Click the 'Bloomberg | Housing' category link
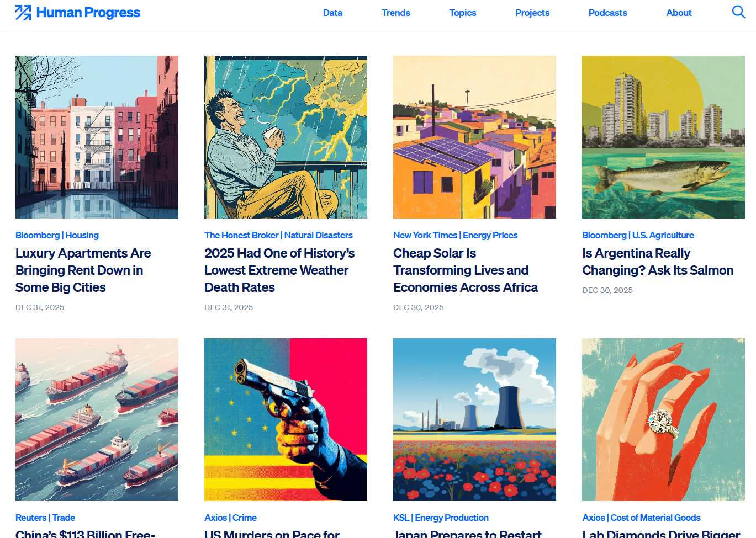Image resolution: width=756 pixels, height=538 pixels. (x=57, y=235)
